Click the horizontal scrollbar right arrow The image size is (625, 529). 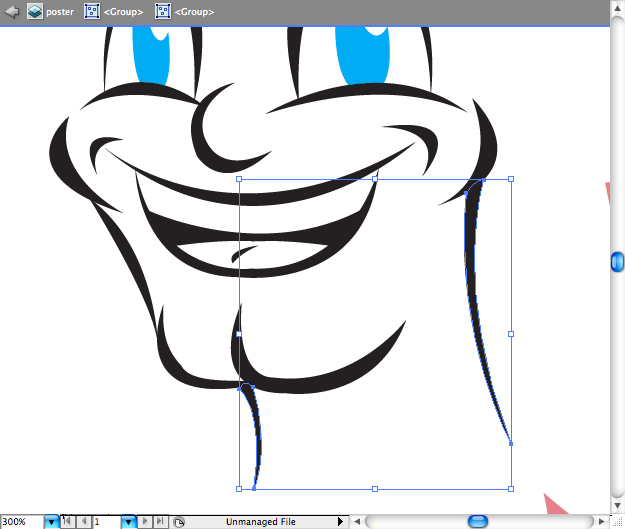(601, 521)
